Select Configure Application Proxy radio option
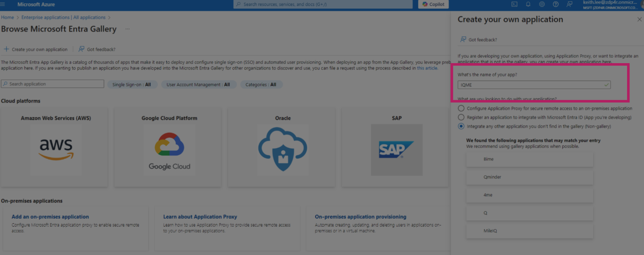The height and width of the screenshot is (255, 644). (x=461, y=108)
